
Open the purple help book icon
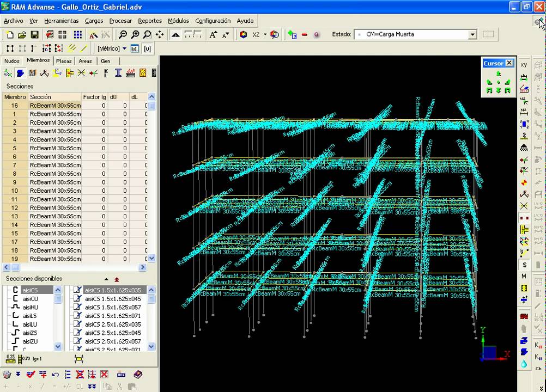click(138, 375)
